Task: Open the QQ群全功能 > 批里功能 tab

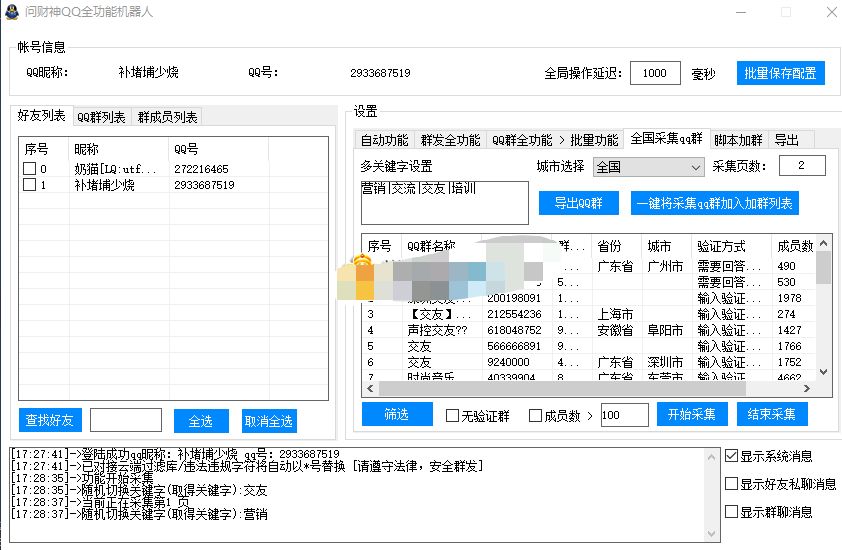Action: click(x=555, y=140)
